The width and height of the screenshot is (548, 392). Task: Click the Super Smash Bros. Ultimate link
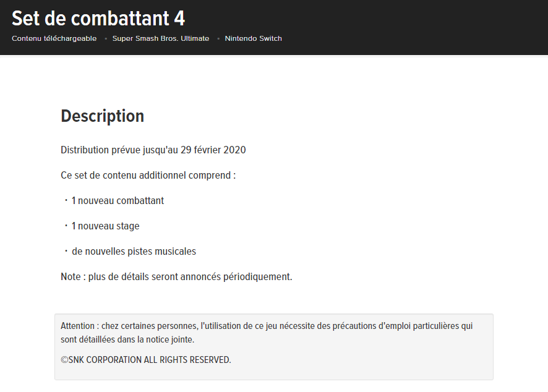click(161, 38)
